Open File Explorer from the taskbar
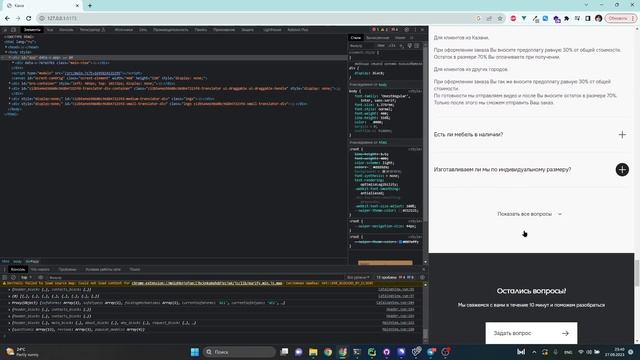 (x=313, y=352)
